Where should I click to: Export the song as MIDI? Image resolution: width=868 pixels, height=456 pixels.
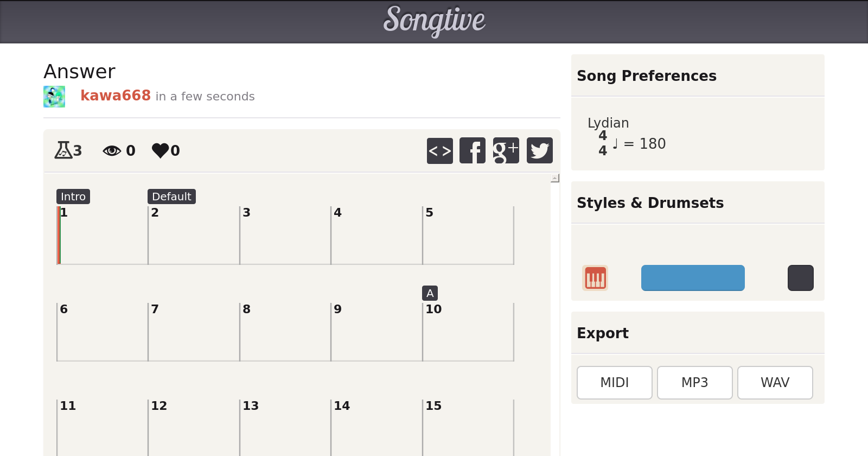[x=614, y=383]
